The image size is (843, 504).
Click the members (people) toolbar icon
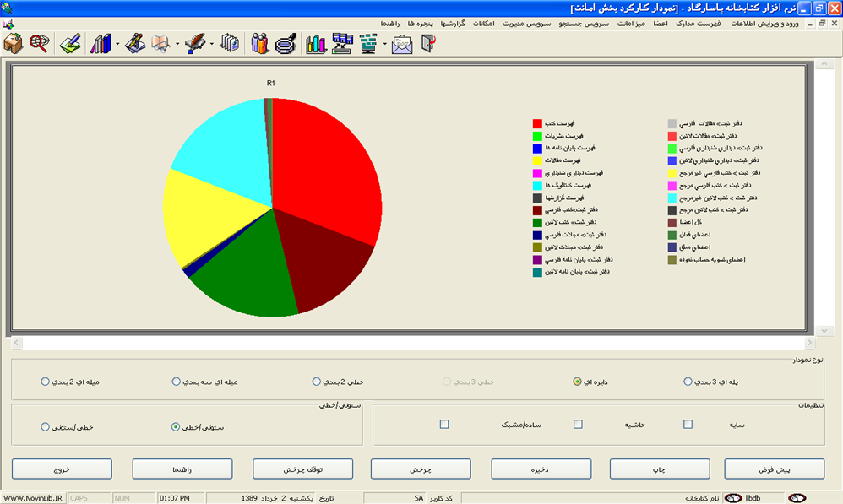click(x=260, y=43)
